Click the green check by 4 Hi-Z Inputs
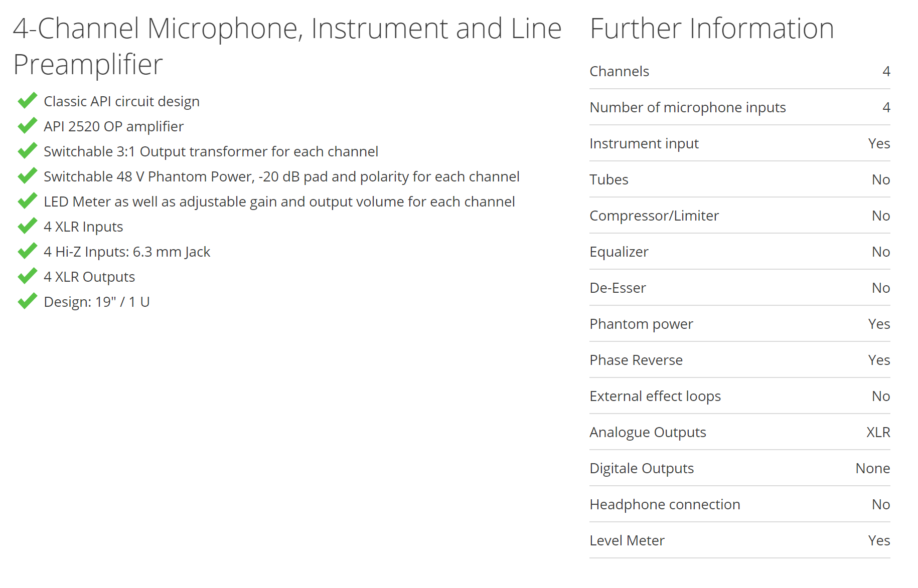 click(x=28, y=251)
